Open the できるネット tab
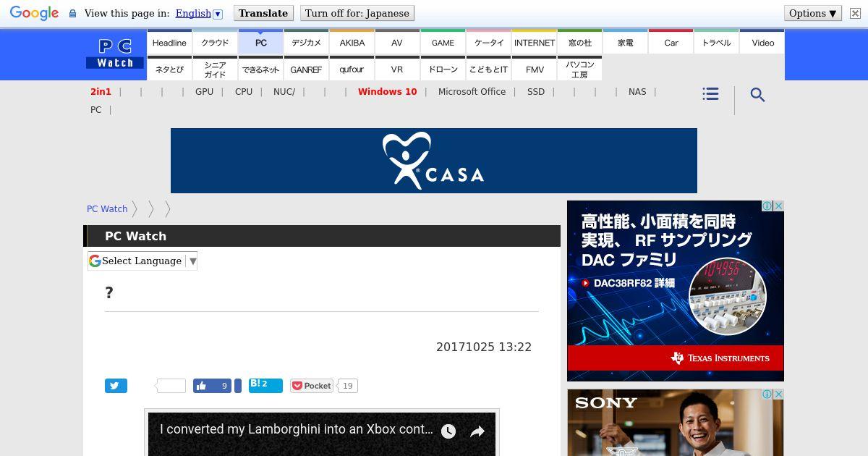Screen dimensions: 868x456 [260, 69]
